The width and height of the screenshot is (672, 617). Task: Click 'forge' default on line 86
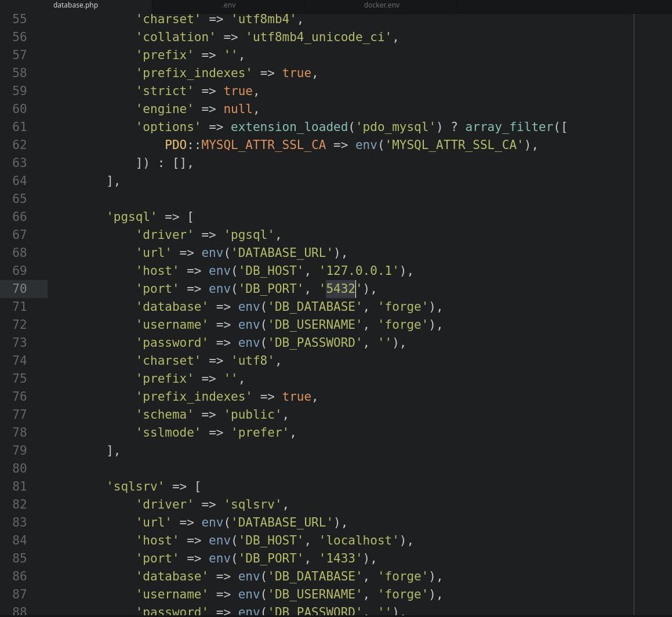pyautogui.click(x=403, y=576)
